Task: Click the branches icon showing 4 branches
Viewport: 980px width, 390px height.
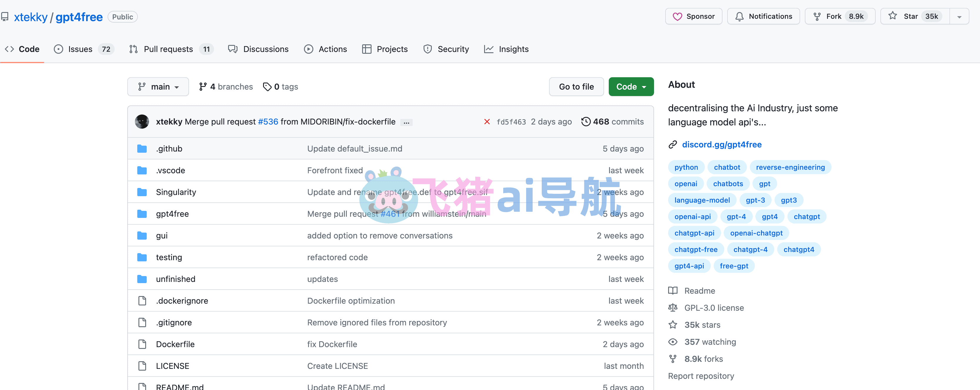Action: [203, 87]
